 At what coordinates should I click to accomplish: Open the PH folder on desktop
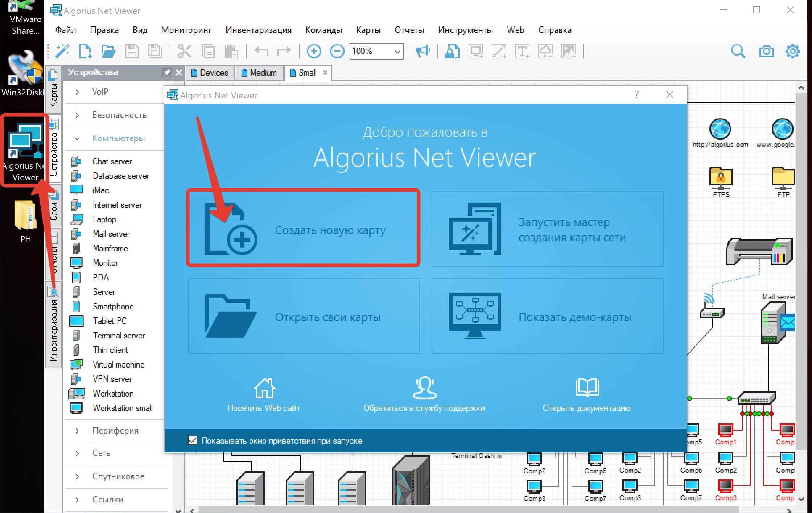click(25, 221)
